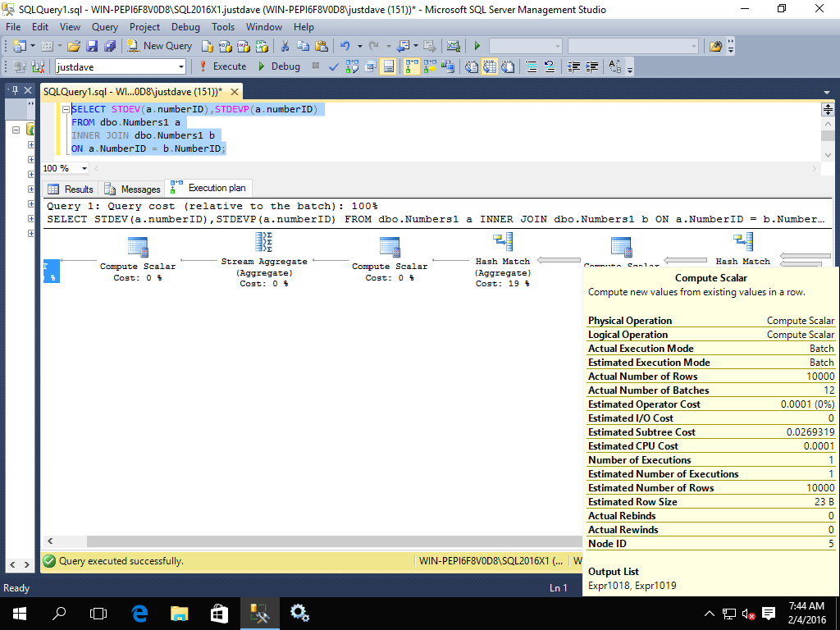The height and width of the screenshot is (630, 840).
Task: Parse query with checkmark icon
Action: 334,66
